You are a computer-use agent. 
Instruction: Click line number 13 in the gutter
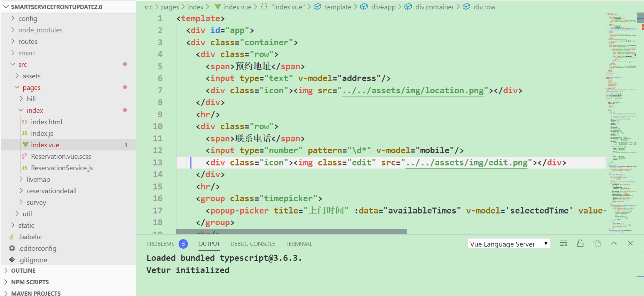coord(158,163)
